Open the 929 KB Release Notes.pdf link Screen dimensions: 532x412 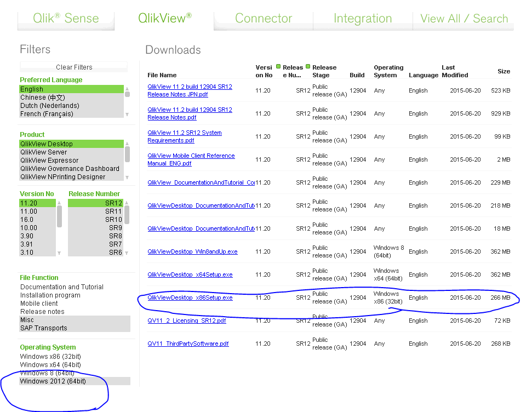click(x=190, y=114)
